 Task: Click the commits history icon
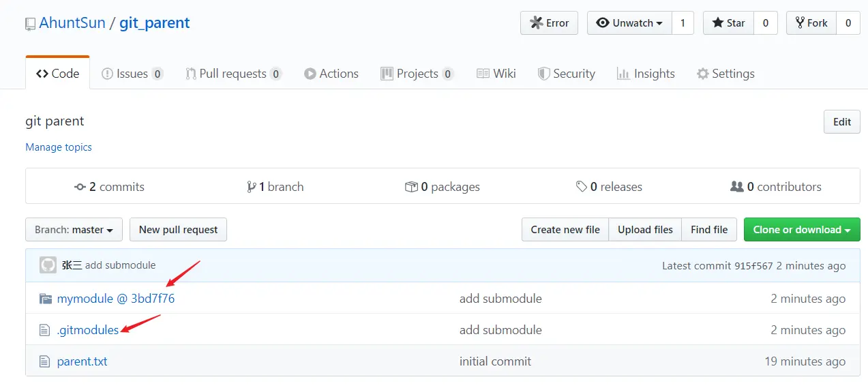coord(80,187)
